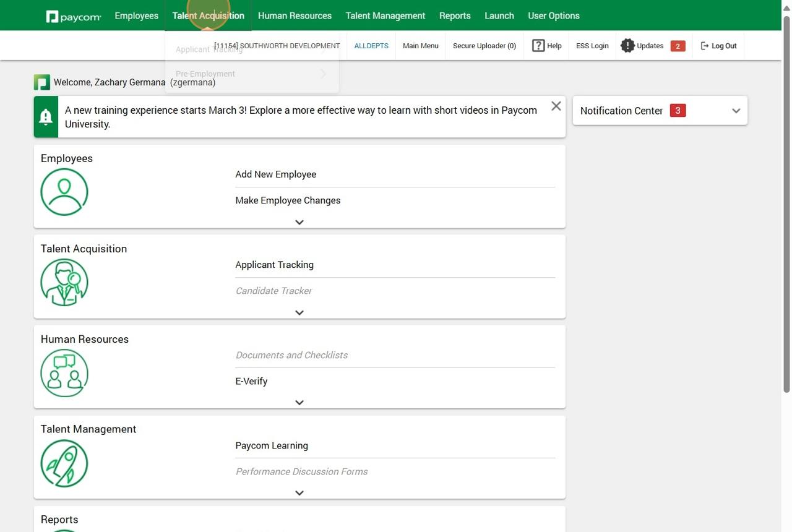Click Add New Employee
Viewport: 792px width, 532px height.
[276, 174]
